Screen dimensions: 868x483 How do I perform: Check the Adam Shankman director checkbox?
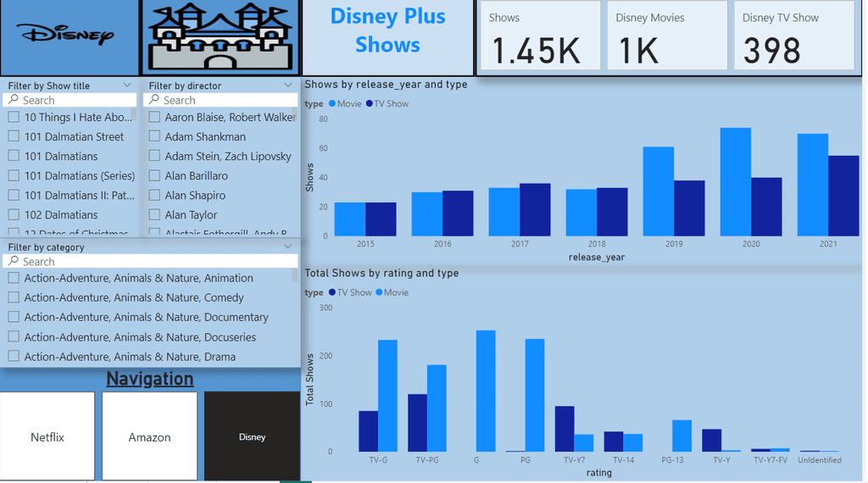click(x=154, y=136)
